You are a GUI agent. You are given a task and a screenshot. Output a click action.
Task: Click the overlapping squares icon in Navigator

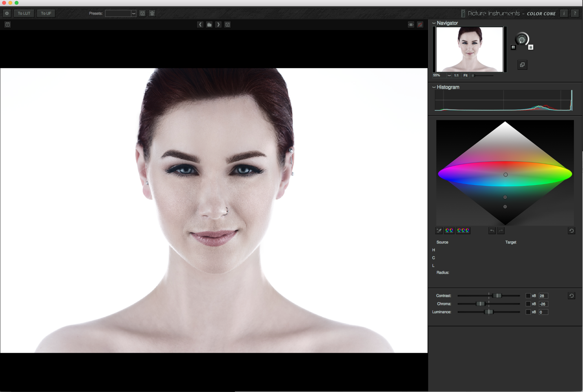(x=522, y=65)
